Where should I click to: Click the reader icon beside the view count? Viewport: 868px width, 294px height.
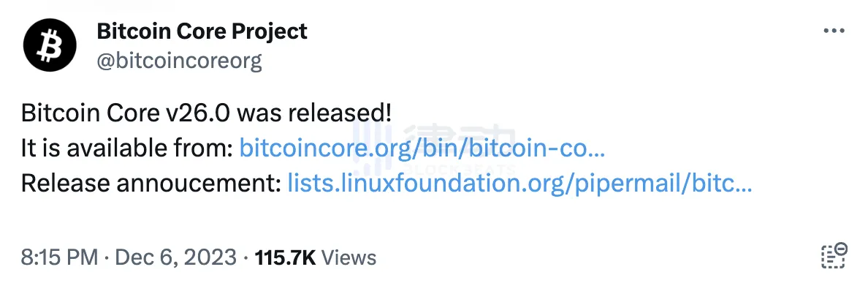[x=834, y=257]
